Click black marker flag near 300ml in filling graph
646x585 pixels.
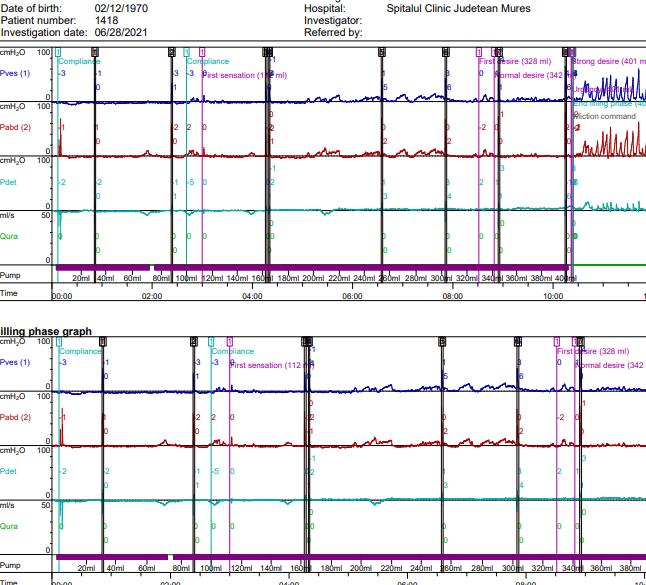point(518,341)
